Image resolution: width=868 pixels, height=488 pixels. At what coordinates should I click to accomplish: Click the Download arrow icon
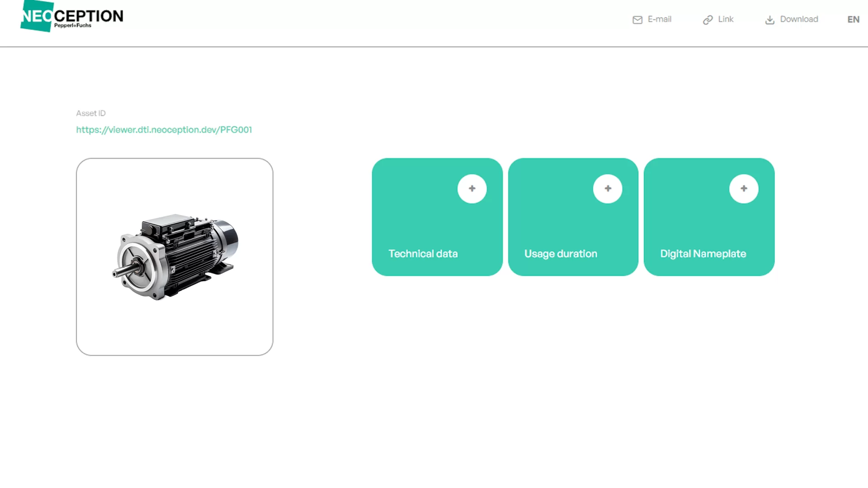click(770, 20)
